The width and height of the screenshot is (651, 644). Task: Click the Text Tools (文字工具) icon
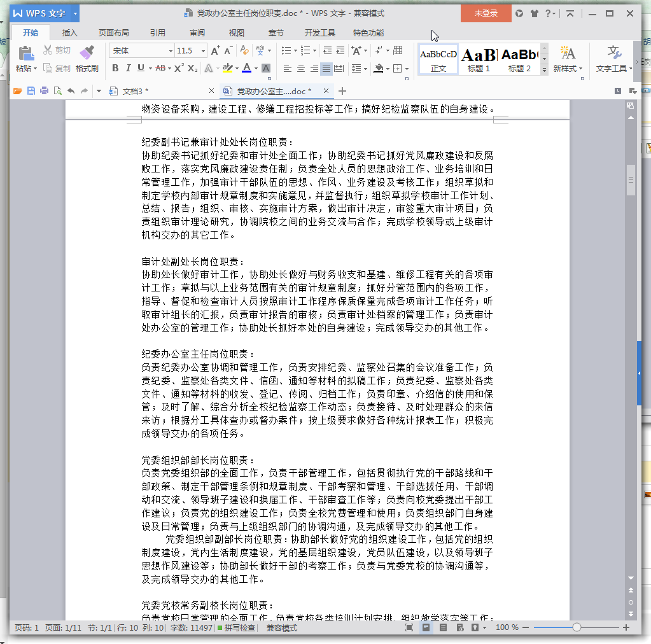click(614, 53)
